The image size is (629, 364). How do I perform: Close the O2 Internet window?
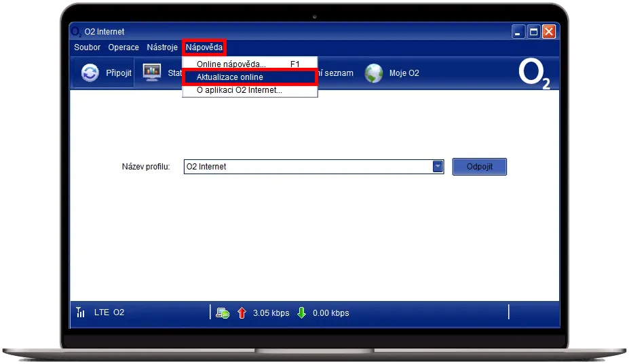549,31
